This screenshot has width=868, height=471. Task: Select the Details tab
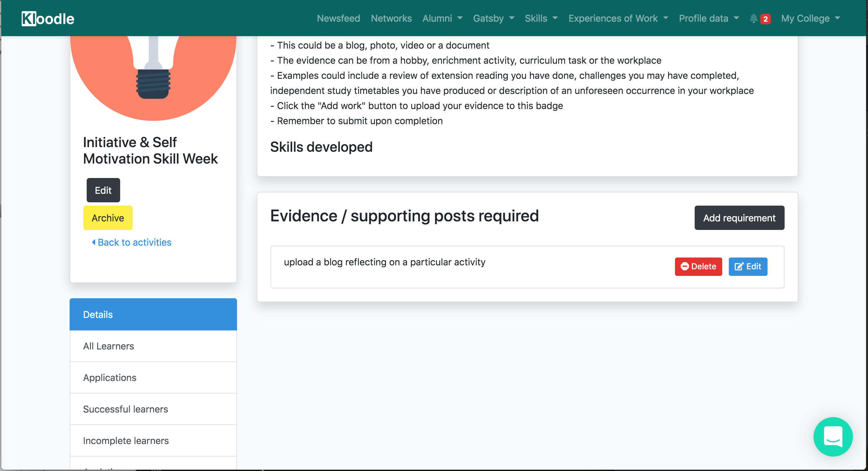tap(153, 314)
